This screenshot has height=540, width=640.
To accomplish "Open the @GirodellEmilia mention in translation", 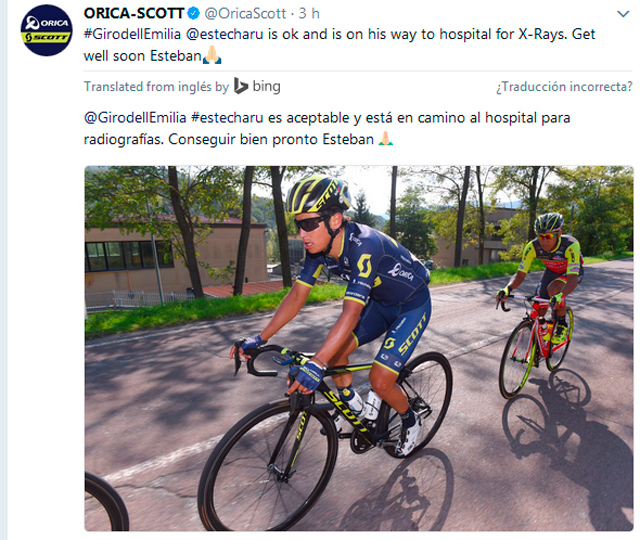I will pyautogui.click(x=135, y=118).
